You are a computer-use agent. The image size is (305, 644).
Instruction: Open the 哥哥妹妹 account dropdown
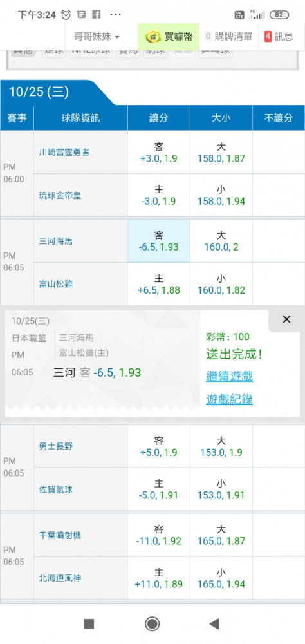coord(97,37)
